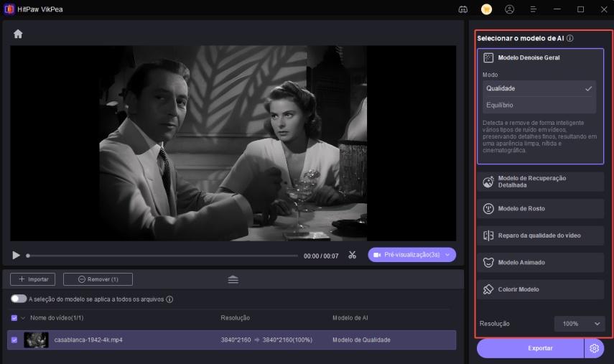Screen dimensions: 614x364
Task: Click the 3840*2160(100%) output resolution
Action: 287,340
